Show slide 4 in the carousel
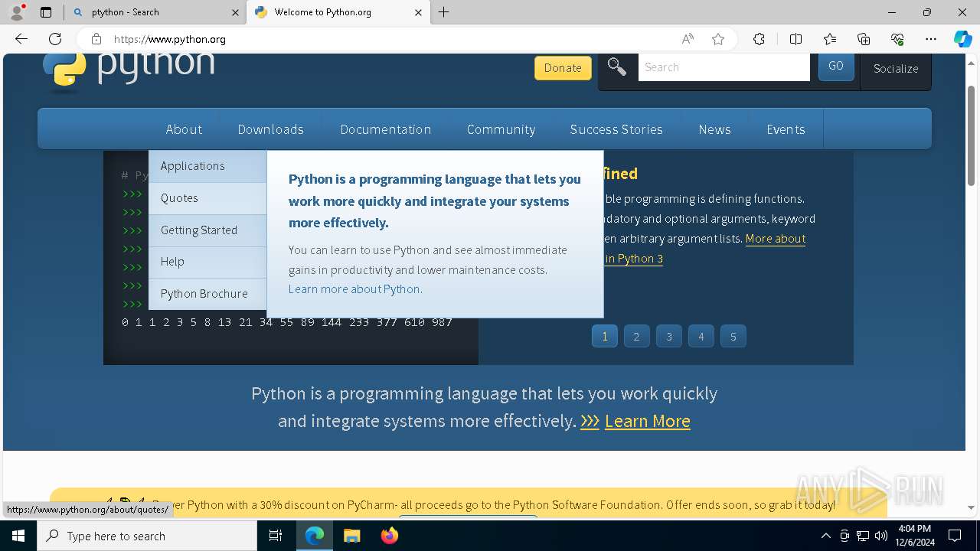The image size is (980, 551). point(701,337)
